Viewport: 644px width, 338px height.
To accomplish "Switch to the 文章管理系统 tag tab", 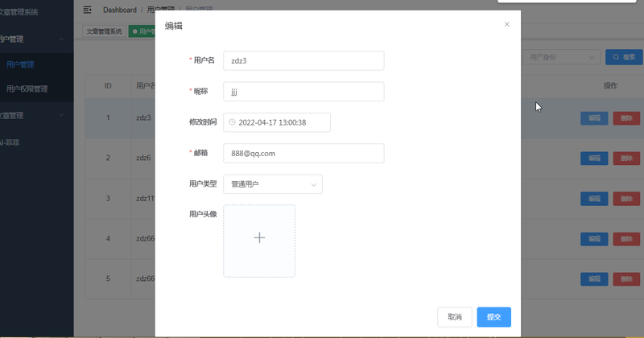I will pyautogui.click(x=105, y=31).
